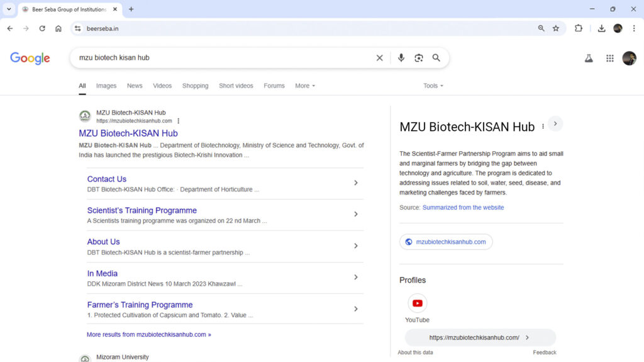
Task: Open the Contact Us sitelink
Action: [106, 179]
